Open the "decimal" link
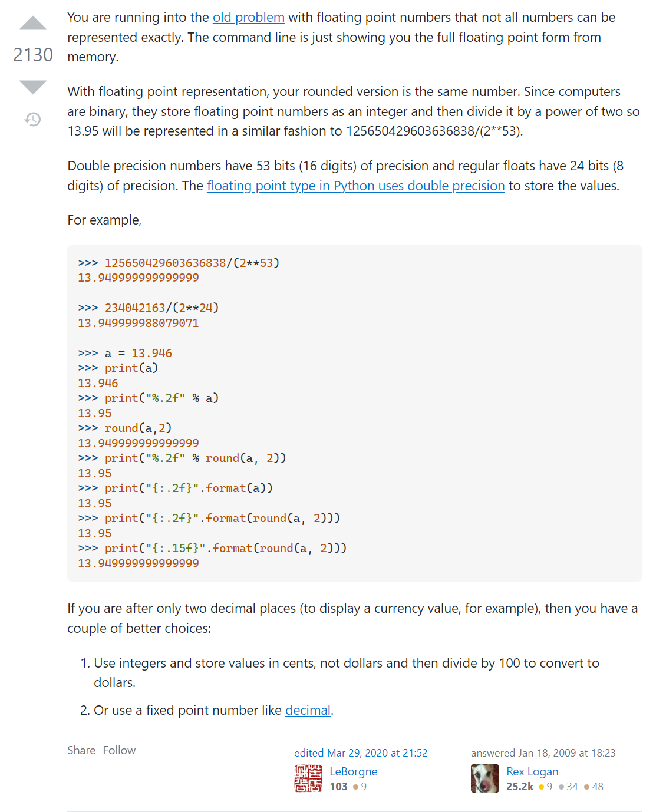 pos(308,711)
